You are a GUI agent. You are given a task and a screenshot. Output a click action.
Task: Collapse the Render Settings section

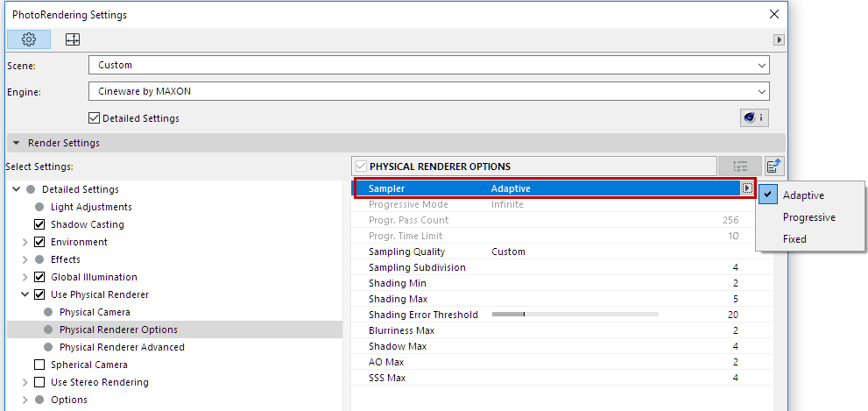[16, 143]
